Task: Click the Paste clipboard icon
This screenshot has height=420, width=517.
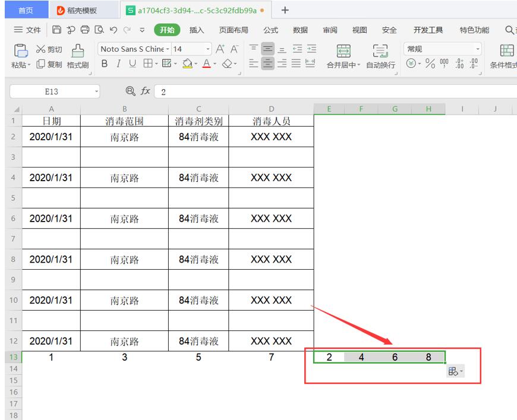Action: coord(20,50)
